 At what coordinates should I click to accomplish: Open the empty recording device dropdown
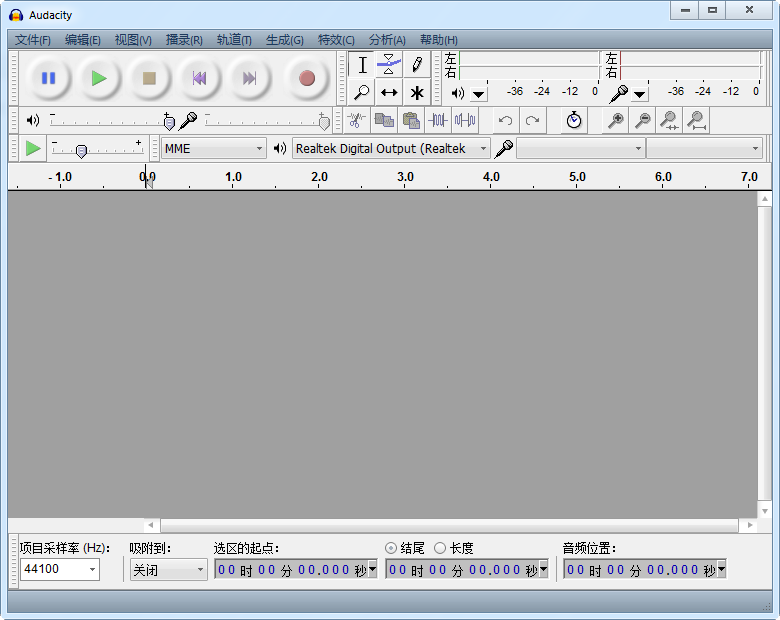tap(581, 149)
